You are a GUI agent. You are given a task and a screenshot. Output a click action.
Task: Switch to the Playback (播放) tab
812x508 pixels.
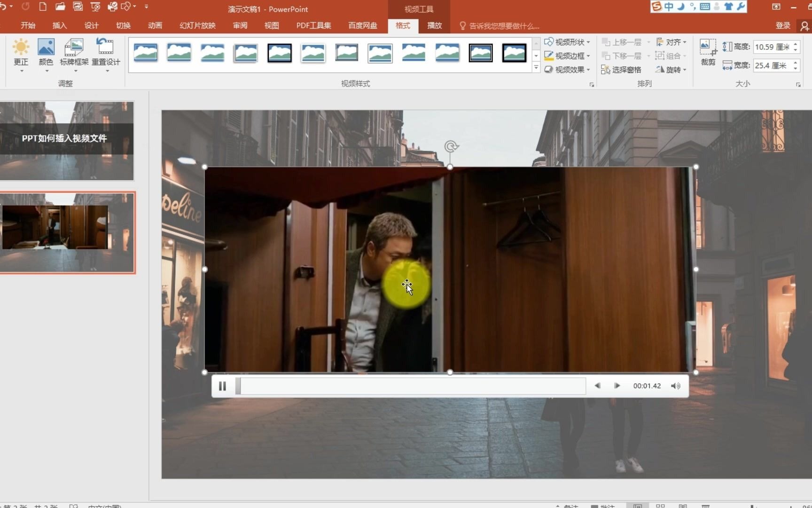coord(435,25)
